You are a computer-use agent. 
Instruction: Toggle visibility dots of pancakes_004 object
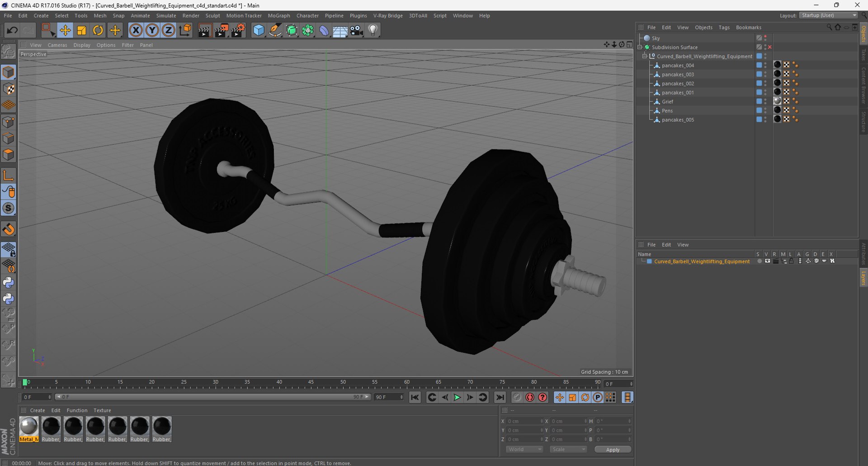pyautogui.click(x=765, y=65)
